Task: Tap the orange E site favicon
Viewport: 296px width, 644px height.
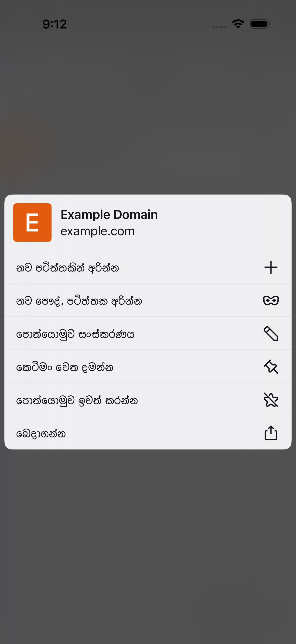Action: click(32, 222)
